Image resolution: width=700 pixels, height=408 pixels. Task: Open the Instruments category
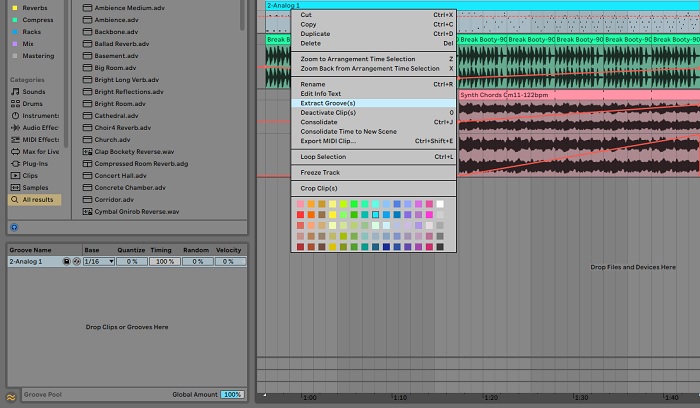pos(35,116)
